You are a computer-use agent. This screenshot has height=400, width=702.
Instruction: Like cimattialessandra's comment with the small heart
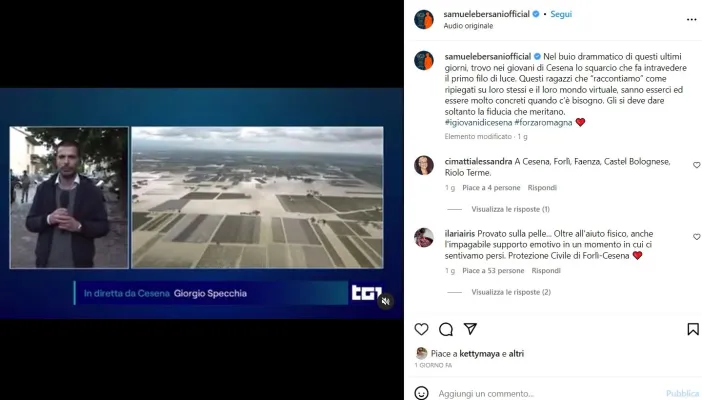pos(697,165)
